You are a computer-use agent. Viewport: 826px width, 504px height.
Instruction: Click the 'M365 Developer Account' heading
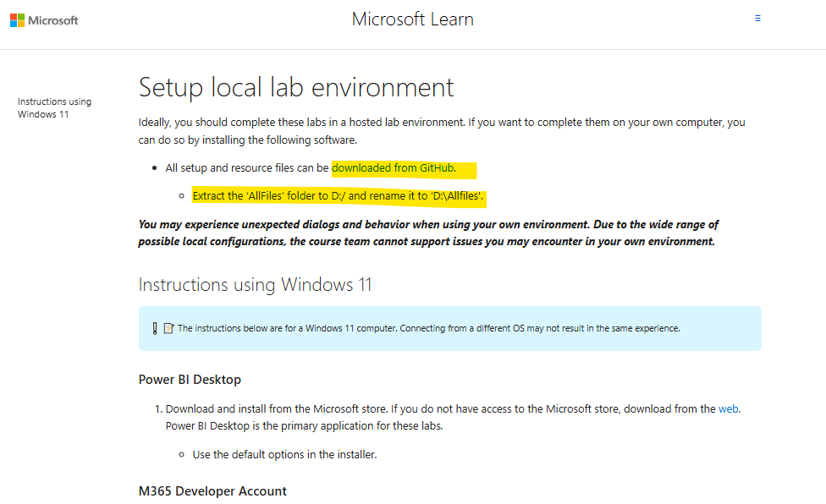(212, 490)
